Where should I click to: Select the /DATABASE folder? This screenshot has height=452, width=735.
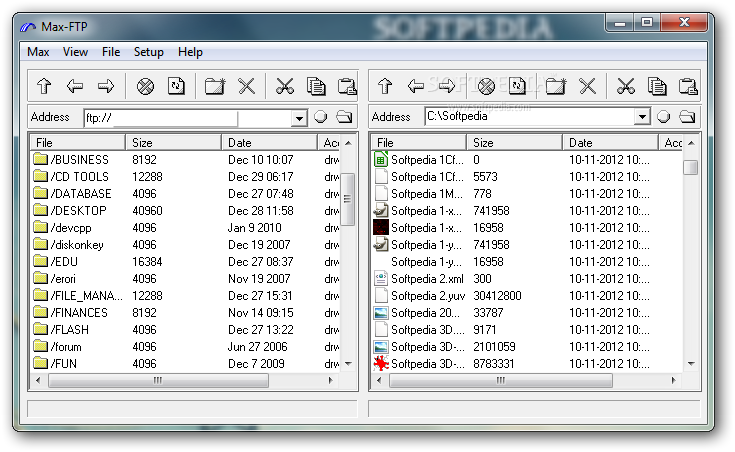73,194
